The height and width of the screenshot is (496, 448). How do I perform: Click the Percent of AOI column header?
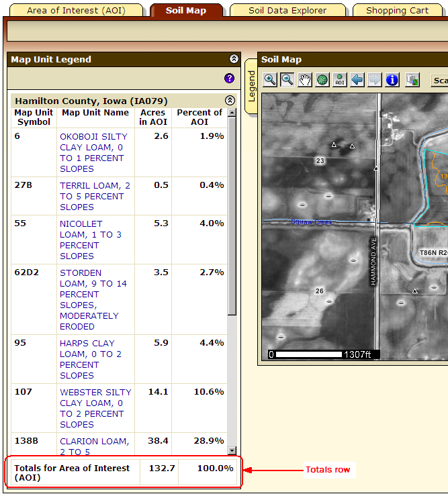(199, 117)
